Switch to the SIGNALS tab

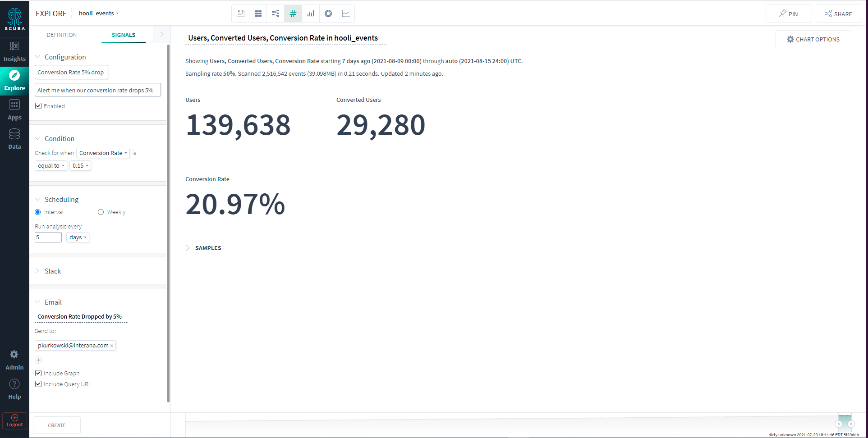pyautogui.click(x=124, y=35)
